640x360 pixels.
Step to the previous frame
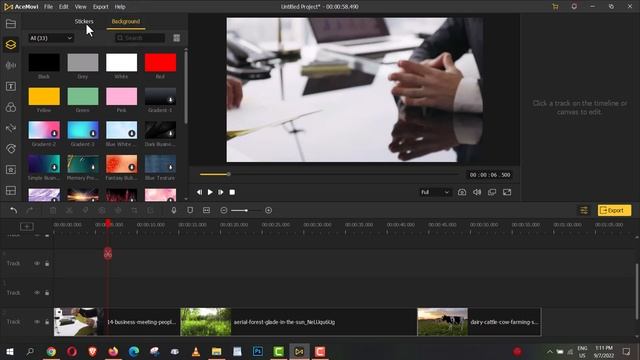(x=199, y=192)
